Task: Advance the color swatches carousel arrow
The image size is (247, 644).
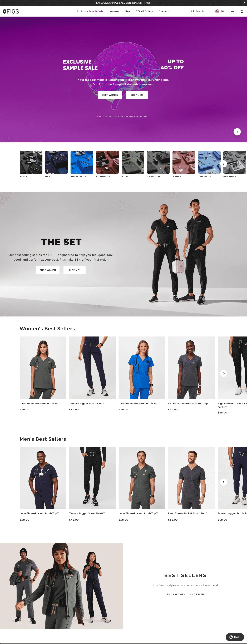Action: (224, 164)
